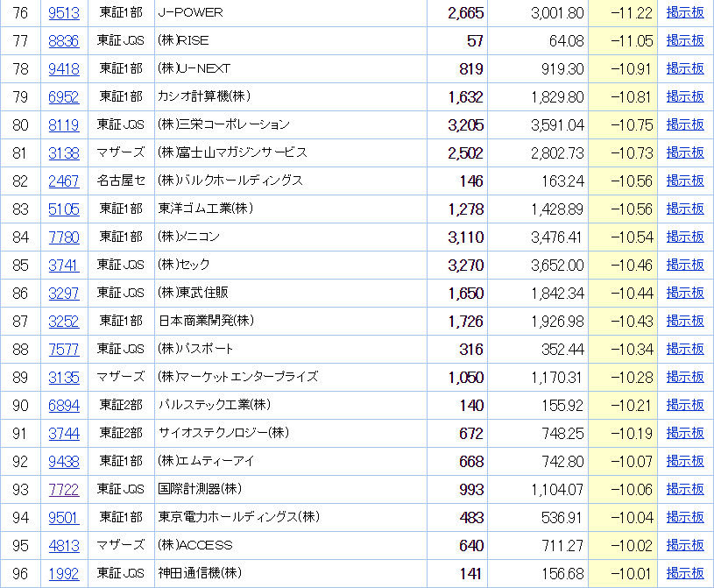Select company name 東京電力ホールディングス(株)
Image resolution: width=714 pixels, height=588 pixels.
[239, 517]
